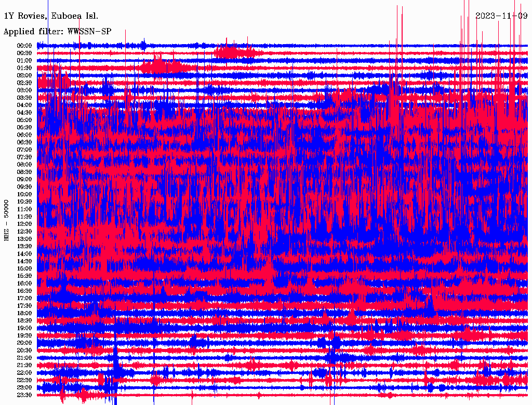
Task: Select the 09:30 time label
Action: point(24,187)
